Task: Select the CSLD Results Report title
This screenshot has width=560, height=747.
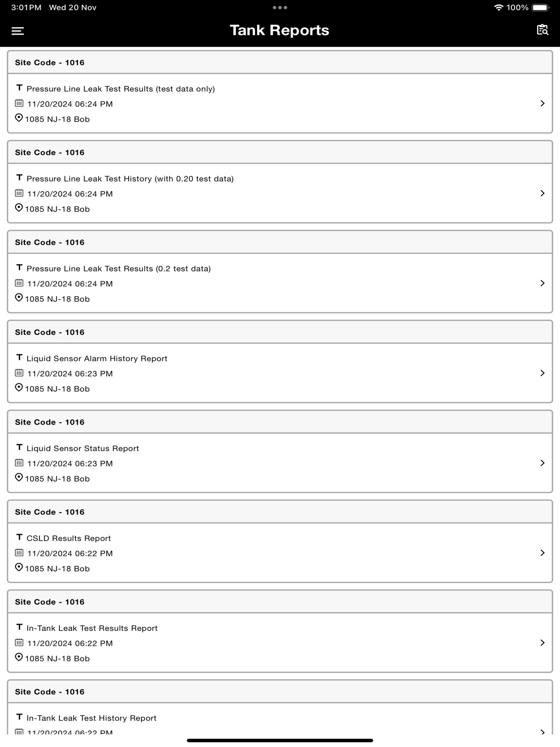Action: [x=69, y=538]
